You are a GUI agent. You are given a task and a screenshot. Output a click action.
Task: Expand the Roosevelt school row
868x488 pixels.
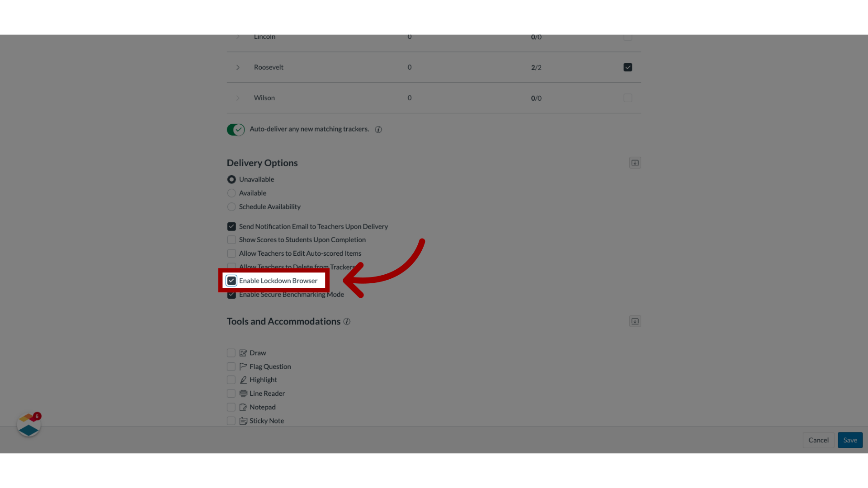(x=237, y=67)
